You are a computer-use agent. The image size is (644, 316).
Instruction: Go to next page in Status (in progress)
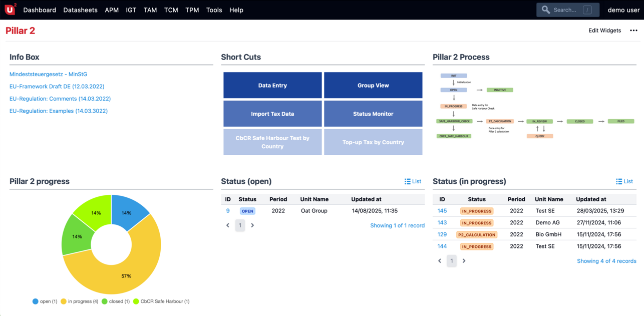point(464,261)
